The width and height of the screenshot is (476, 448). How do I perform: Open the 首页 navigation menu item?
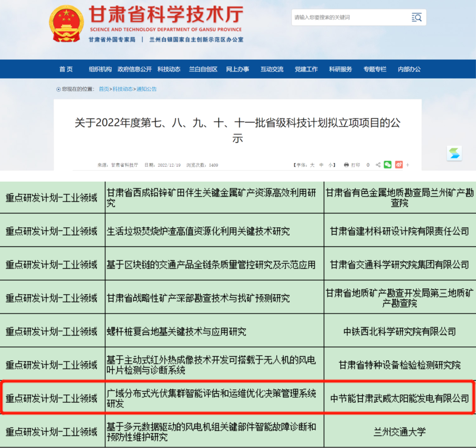[x=66, y=69]
